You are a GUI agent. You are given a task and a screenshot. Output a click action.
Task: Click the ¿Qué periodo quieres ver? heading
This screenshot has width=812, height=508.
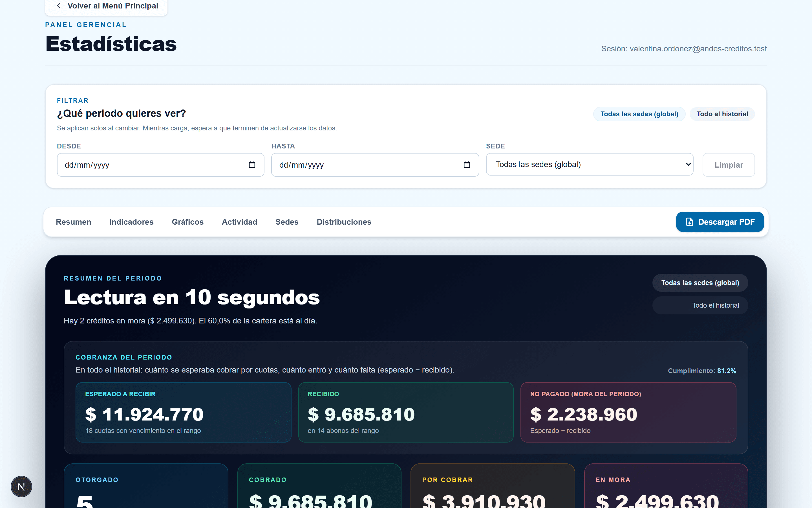(122, 113)
